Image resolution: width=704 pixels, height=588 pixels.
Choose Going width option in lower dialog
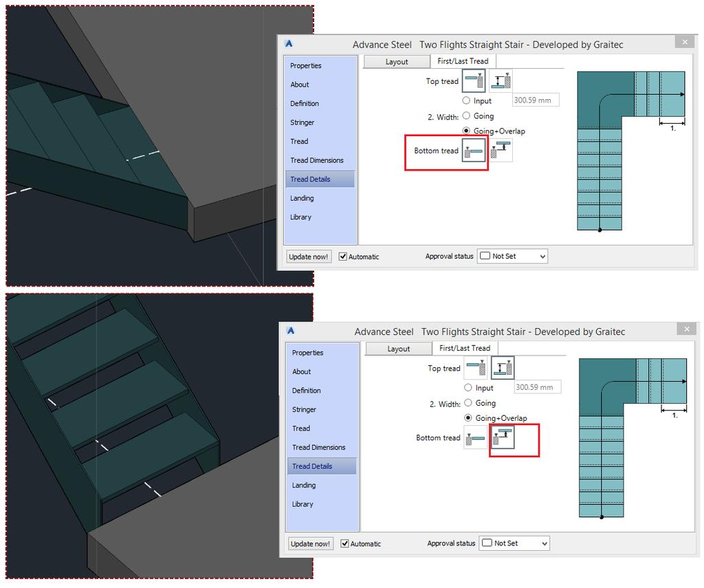467,403
